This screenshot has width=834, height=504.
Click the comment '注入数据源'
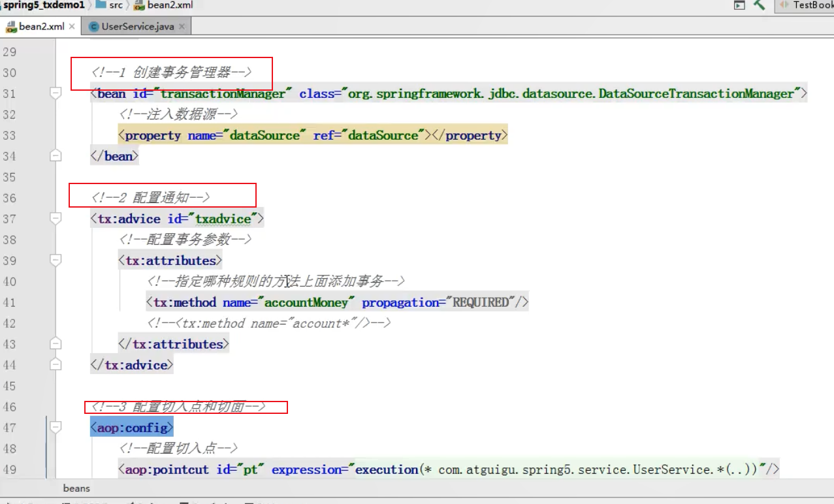178,114
